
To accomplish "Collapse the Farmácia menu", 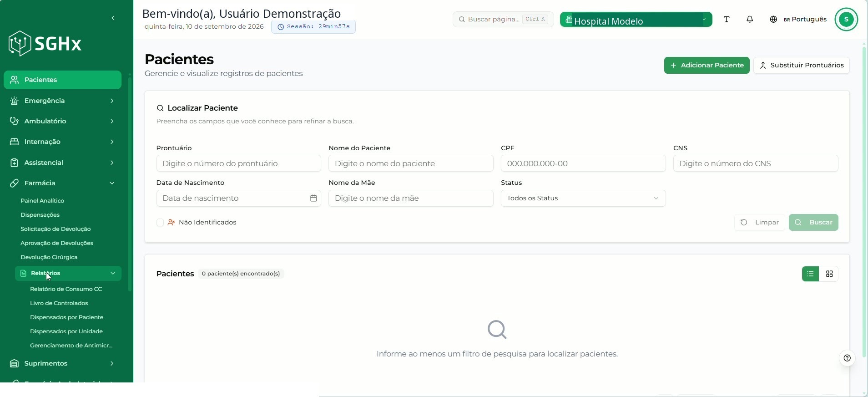I will point(62,183).
